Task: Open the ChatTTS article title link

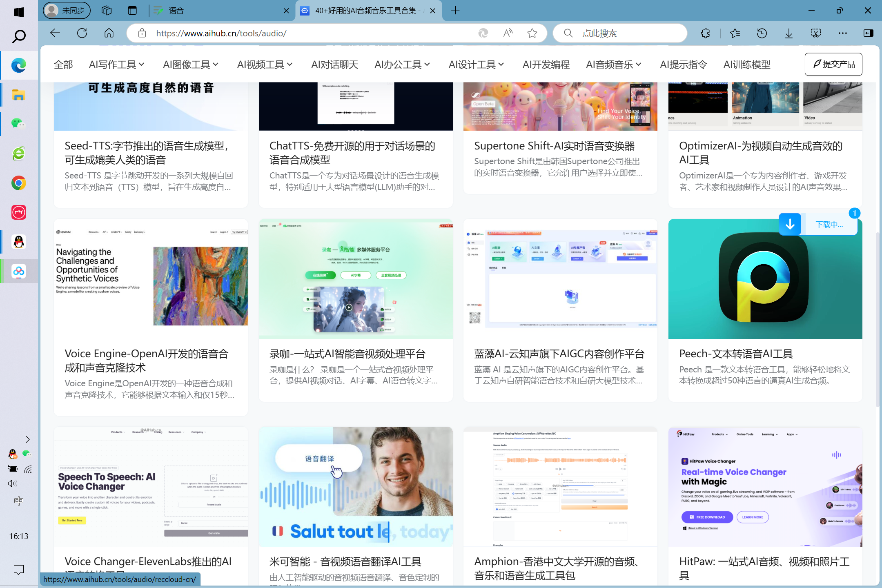Action: (x=352, y=153)
